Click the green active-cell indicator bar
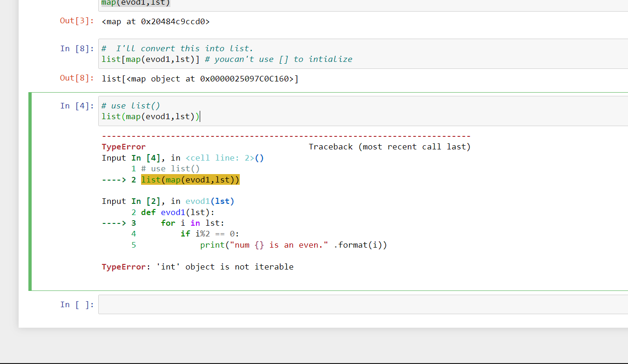628x364 pixels. point(30,191)
